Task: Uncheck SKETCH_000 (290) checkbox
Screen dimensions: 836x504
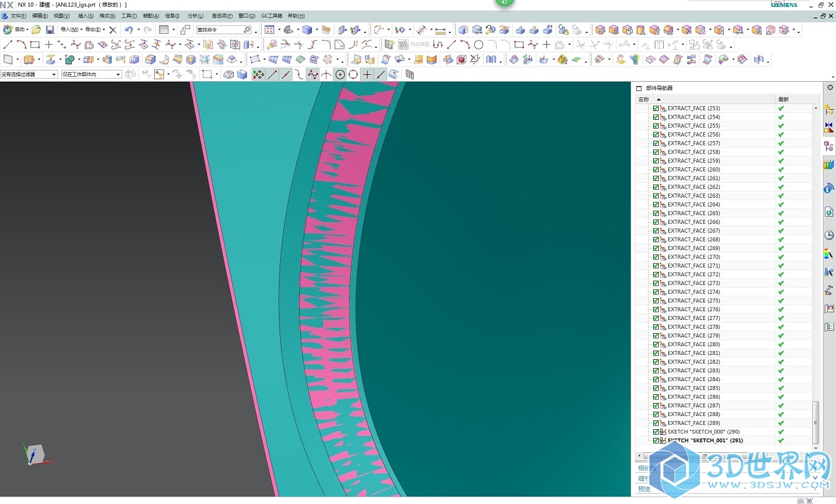Action: [656, 432]
